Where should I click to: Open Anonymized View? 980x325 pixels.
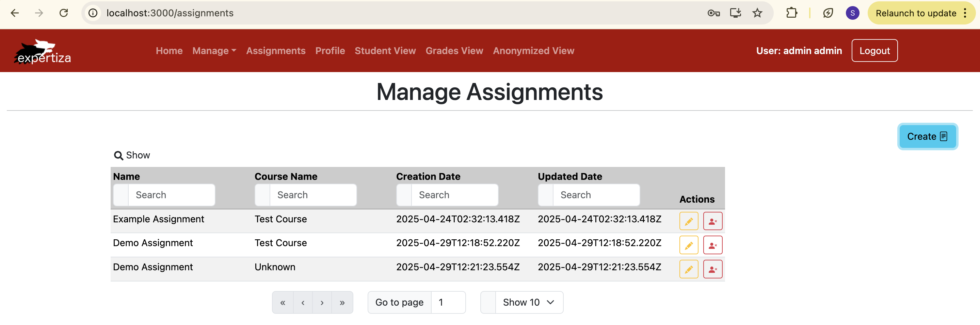pos(533,51)
